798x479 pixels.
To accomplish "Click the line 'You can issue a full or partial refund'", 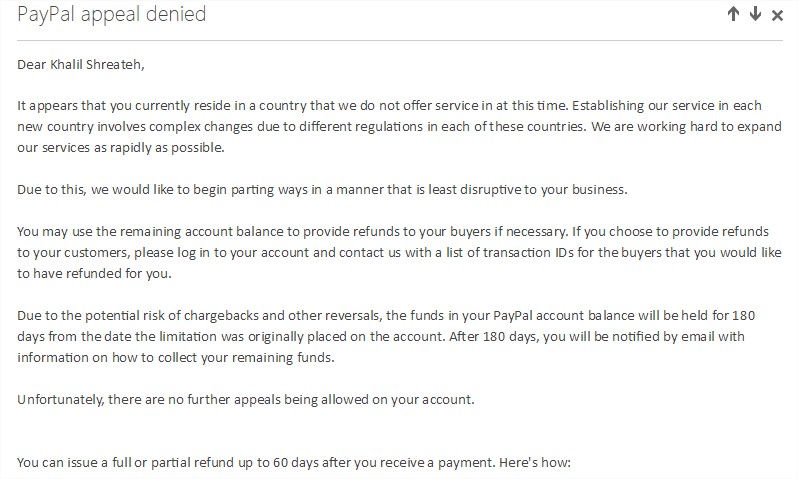I will click(x=292, y=463).
